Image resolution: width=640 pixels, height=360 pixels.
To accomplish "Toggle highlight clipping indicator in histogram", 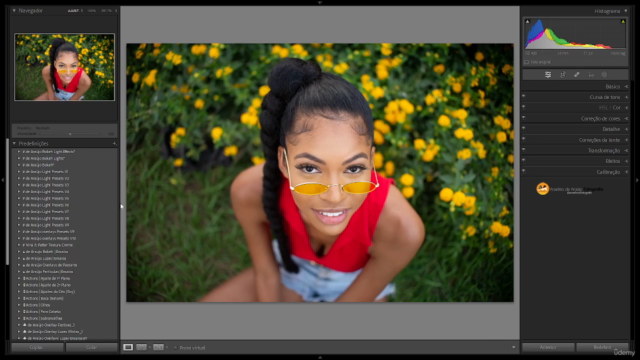I will pyautogui.click(x=623, y=22).
